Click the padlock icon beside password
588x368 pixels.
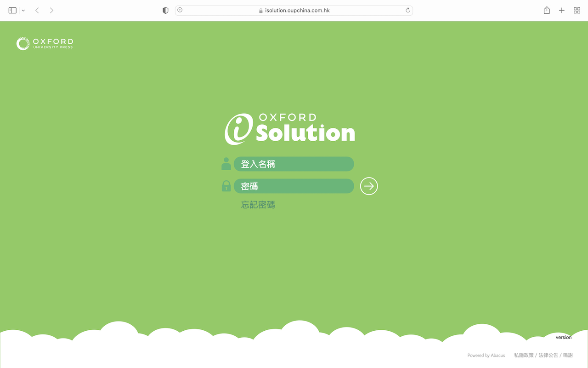[x=226, y=186]
